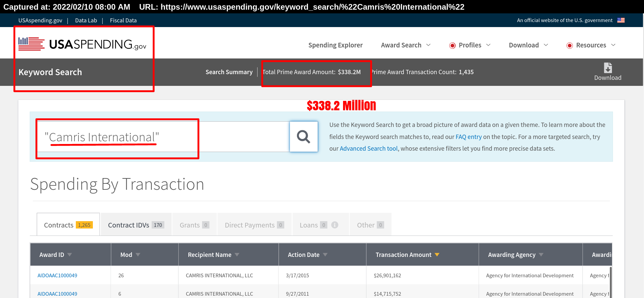The height and width of the screenshot is (298, 644).
Task: Open award AIDOAAC1000049 with Mod 6
Action: click(x=57, y=294)
